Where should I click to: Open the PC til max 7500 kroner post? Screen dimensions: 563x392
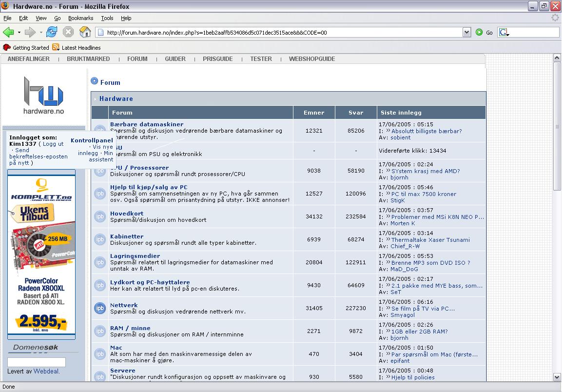coord(424,194)
